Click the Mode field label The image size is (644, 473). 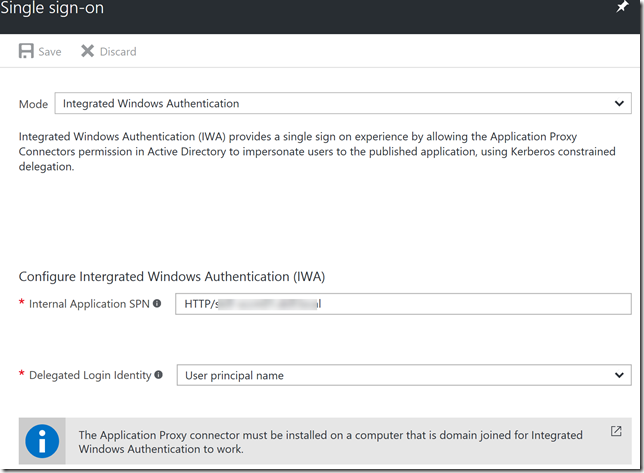tap(33, 104)
